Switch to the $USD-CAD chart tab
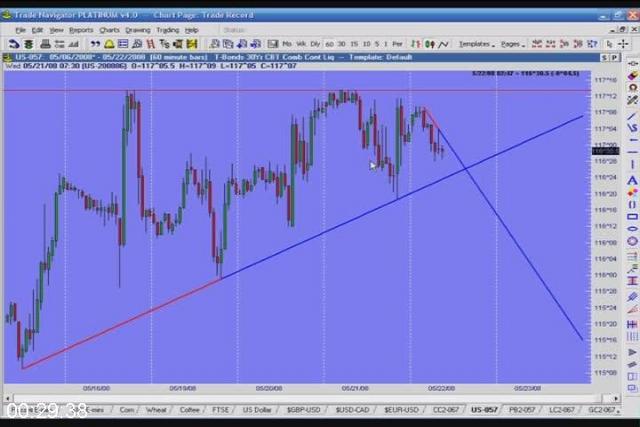 click(352, 410)
